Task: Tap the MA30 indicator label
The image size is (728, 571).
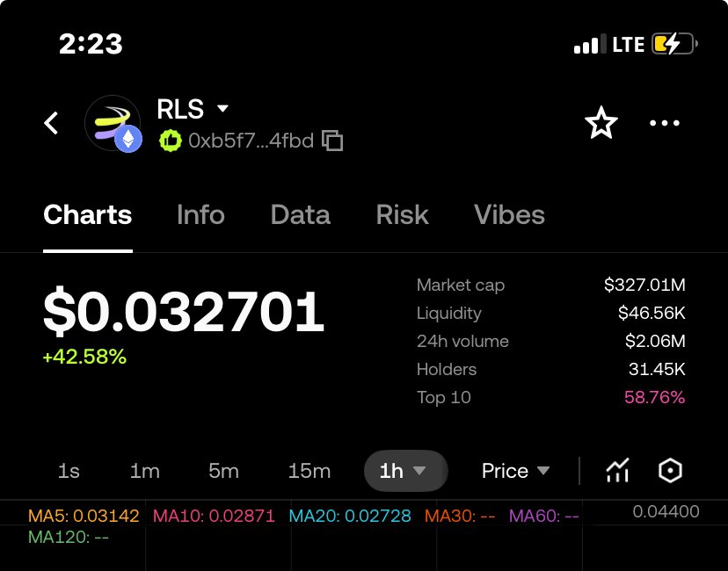Action: [x=460, y=516]
